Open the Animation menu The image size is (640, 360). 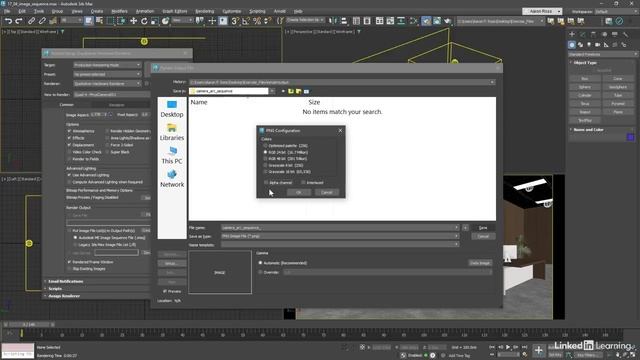click(144, 11)
